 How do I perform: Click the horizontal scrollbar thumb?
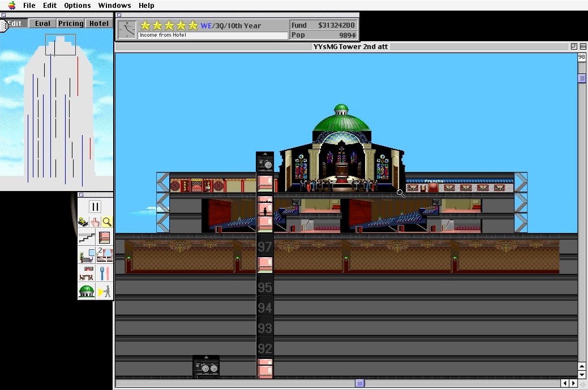(360, 383)
